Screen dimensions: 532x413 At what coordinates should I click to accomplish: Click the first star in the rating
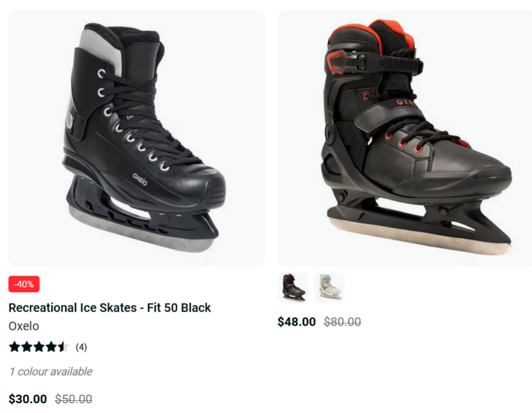click(15, 347)
